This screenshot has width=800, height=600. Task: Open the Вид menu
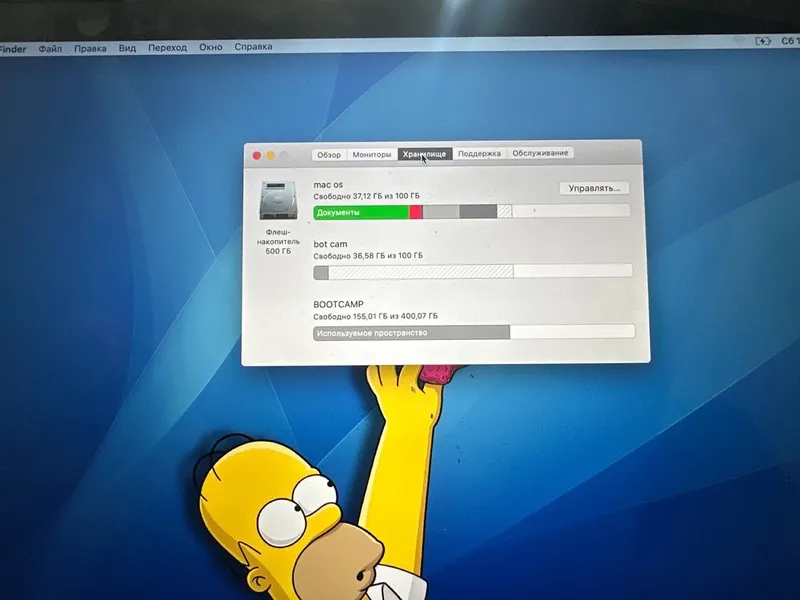pyautogui.click(x=127, y=48)
